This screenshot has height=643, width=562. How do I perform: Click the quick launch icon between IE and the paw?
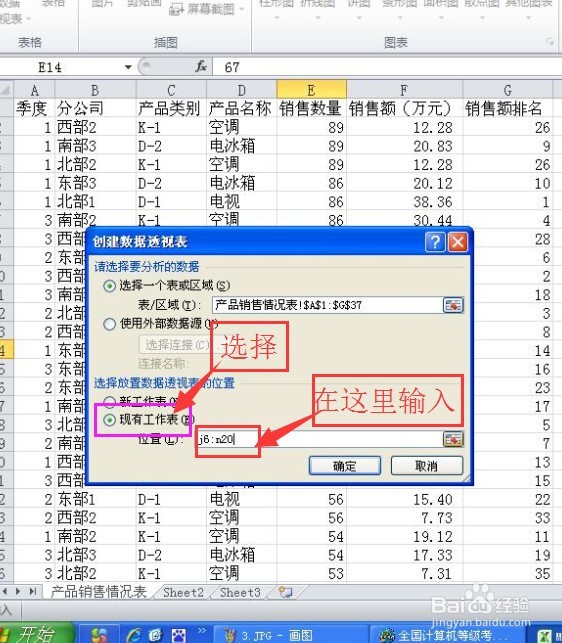(x=156, y=635)
